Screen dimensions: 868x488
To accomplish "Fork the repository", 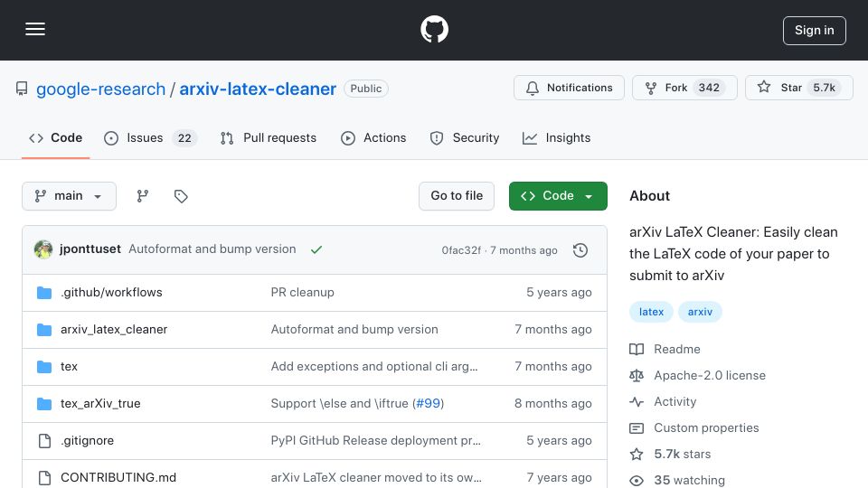I will 684,88.
